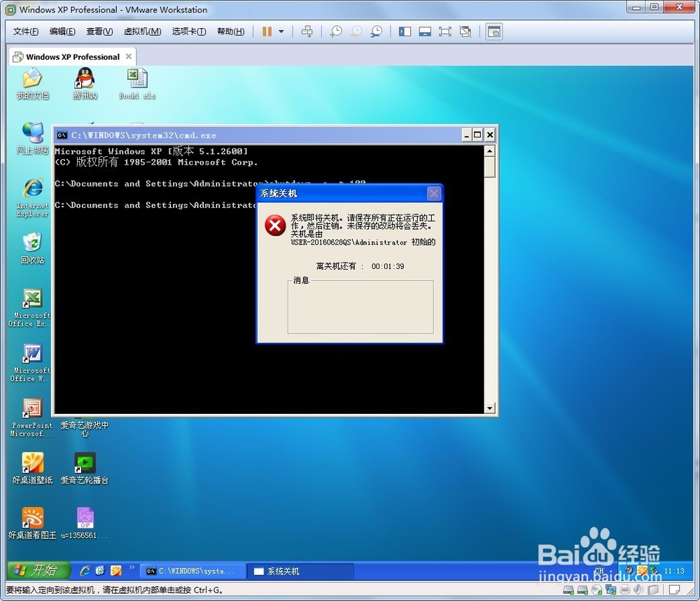This screenshot has width=700, height=601.
Task: Select the Book1.xls file icon
Action: point(137,83)
